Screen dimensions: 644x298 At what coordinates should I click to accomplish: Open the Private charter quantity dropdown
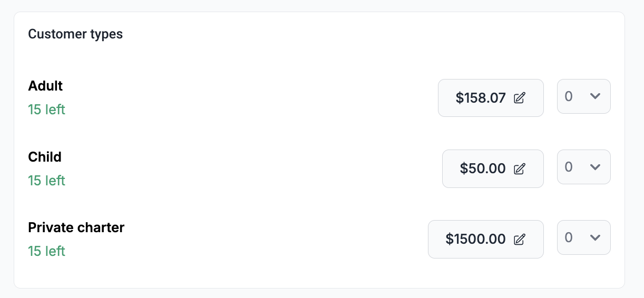583,237
